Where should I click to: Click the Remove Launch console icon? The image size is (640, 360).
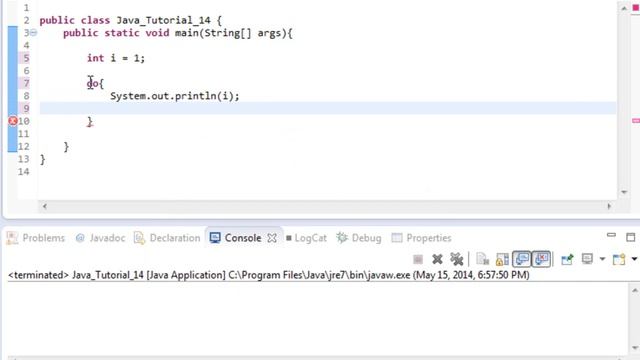[x=437, y=259]
